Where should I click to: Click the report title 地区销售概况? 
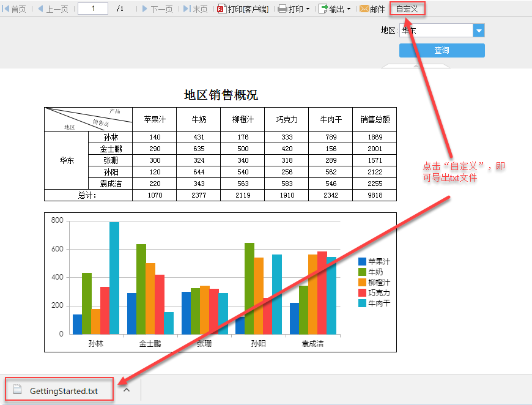tap(221, 95)
